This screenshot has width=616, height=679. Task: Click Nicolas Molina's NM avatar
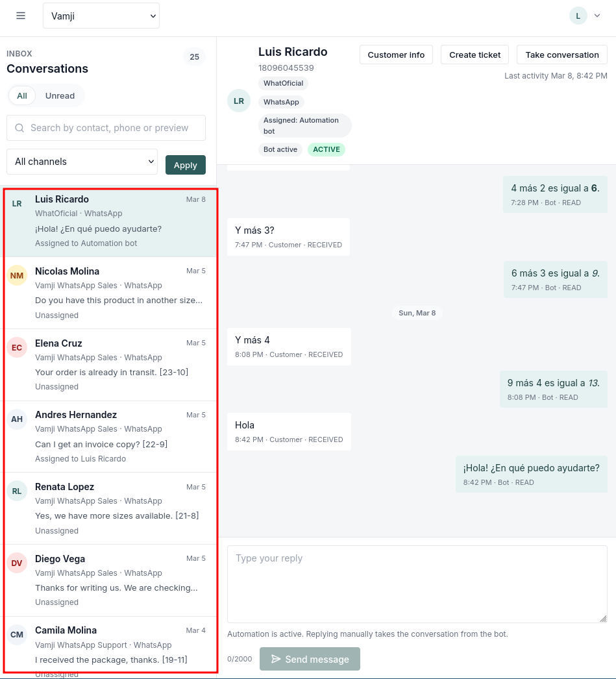click(x=16, y=275)
